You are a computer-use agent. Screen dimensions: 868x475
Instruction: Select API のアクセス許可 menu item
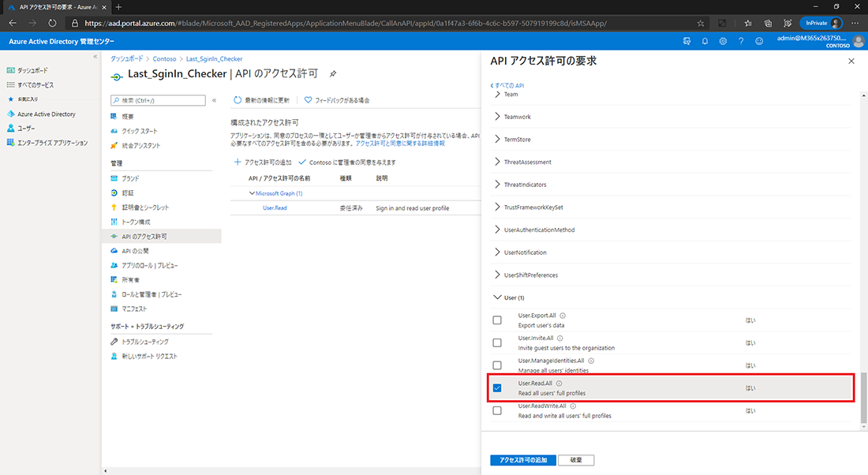coord(162,237)
